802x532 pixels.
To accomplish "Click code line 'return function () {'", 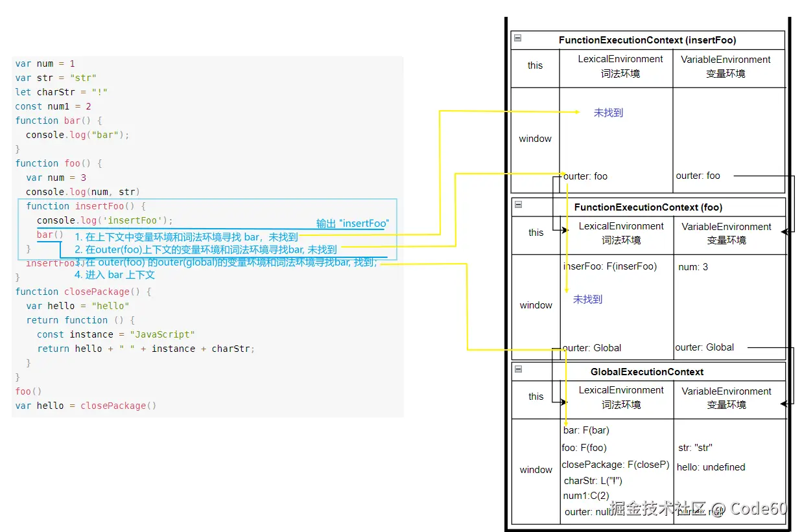I will point(80,320).
